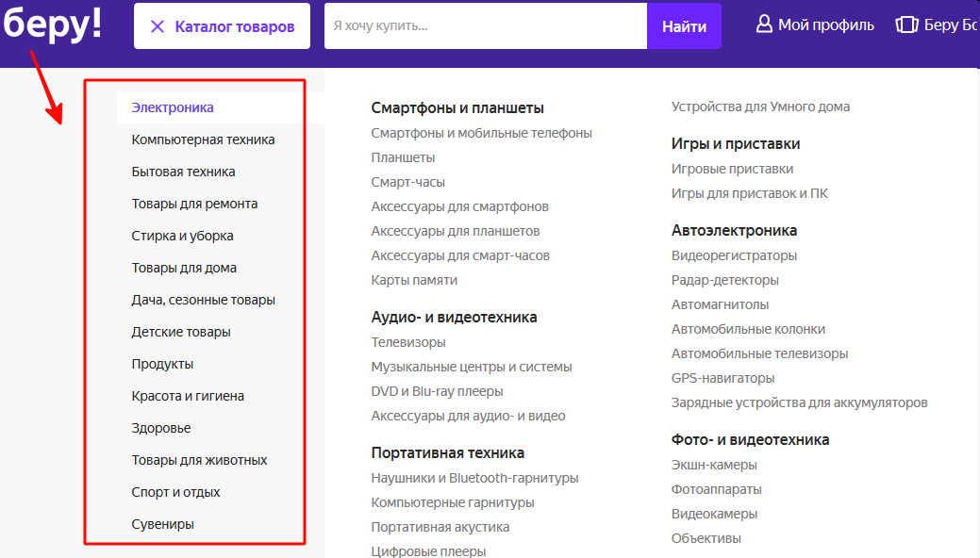This screenshot has width=980, height=558.
Task: Open Портативная акустика link
Action: coord(440,527)
